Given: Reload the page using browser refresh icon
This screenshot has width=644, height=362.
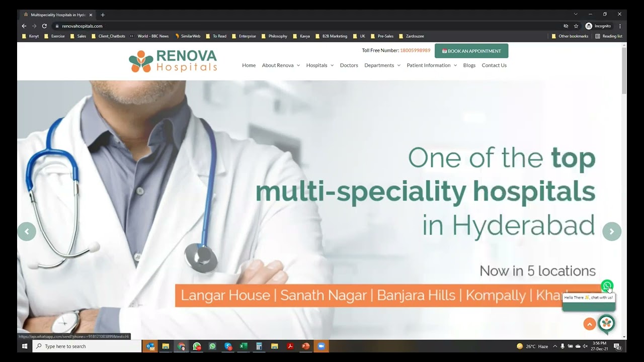Looking at the screenshot, I should click(44, 26).
